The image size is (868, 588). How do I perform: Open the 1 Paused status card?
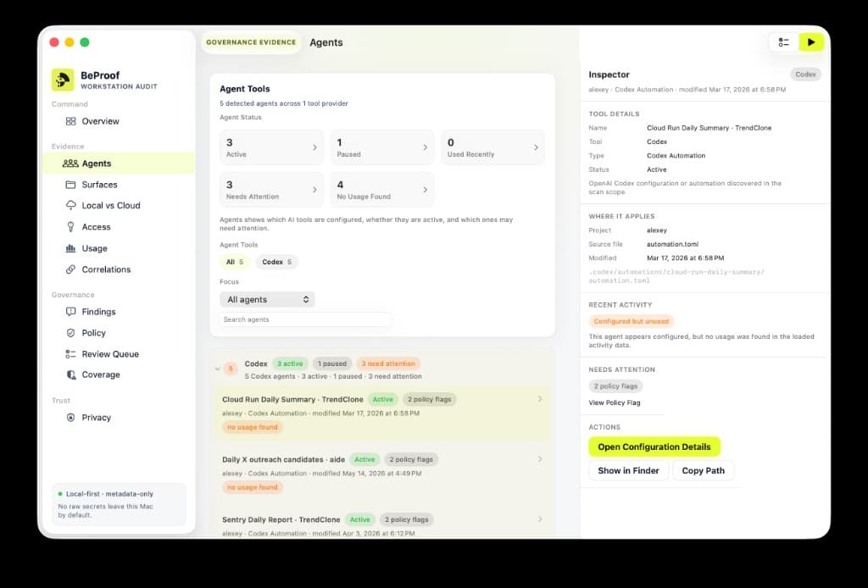[382, 147]
